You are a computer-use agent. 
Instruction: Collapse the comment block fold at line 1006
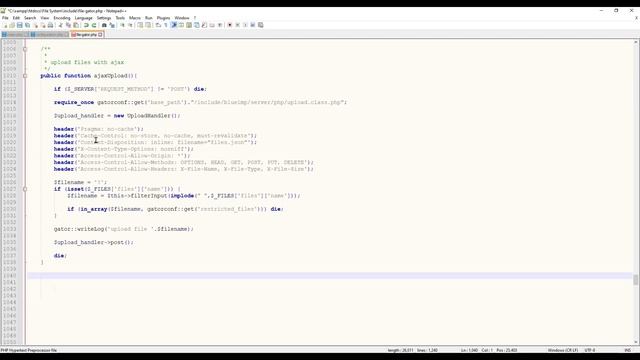25,49
